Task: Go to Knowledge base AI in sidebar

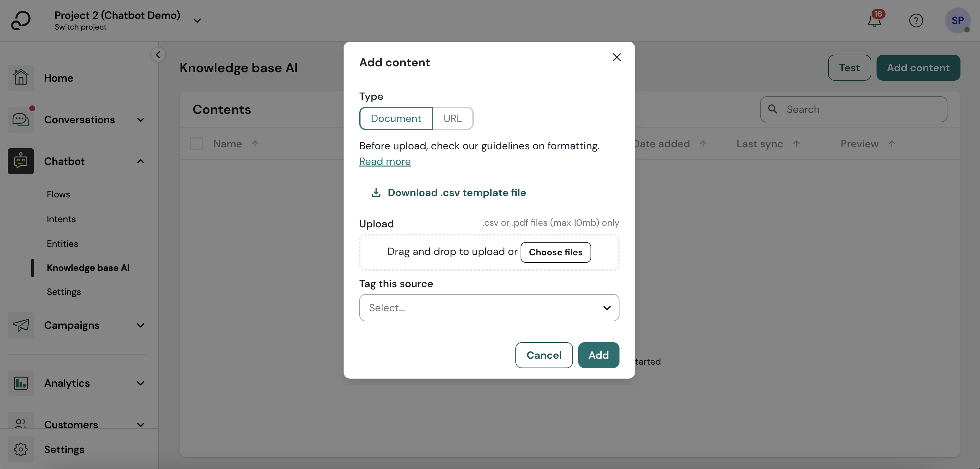Action: point(88,268)
